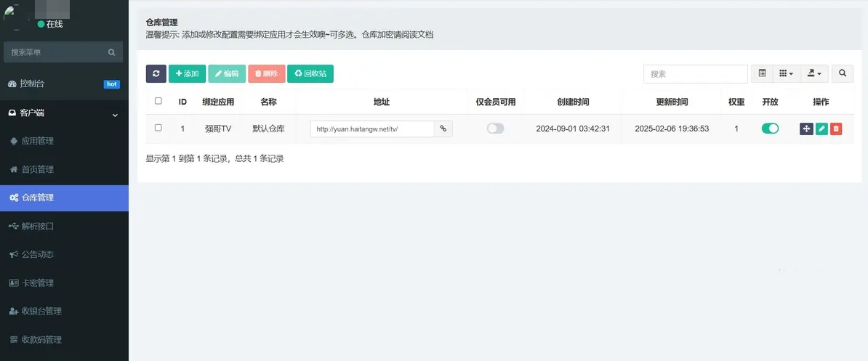Open 解析接口 menu item
868x361 pixels.
pyautogui.click(x=64, y=226)
